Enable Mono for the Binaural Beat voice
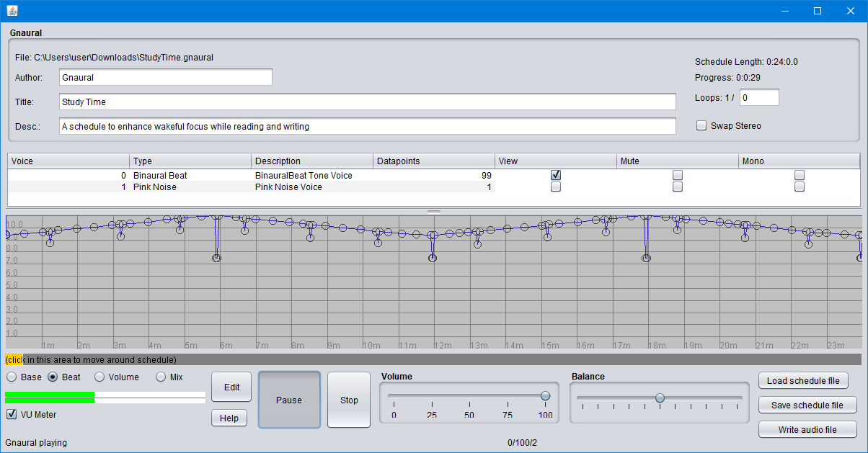 tap(800, 175)
